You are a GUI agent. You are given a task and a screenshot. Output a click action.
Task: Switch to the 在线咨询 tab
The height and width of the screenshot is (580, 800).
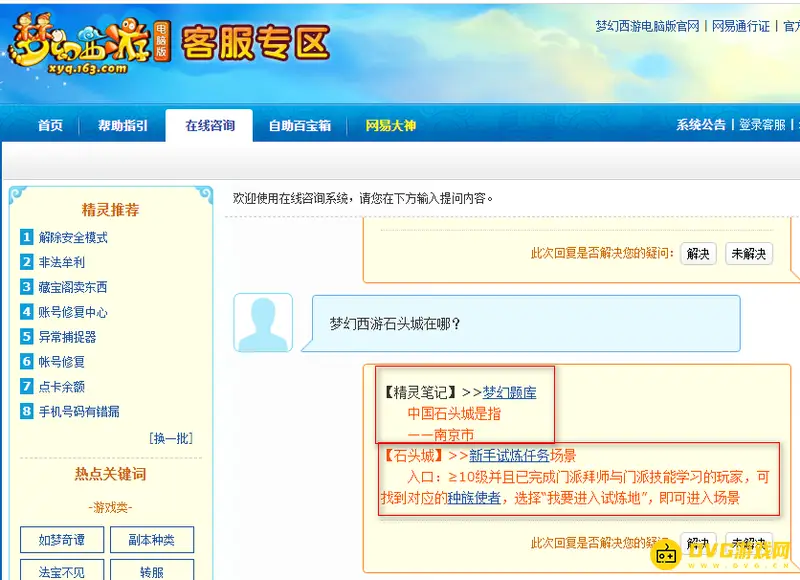coord(209,125)
